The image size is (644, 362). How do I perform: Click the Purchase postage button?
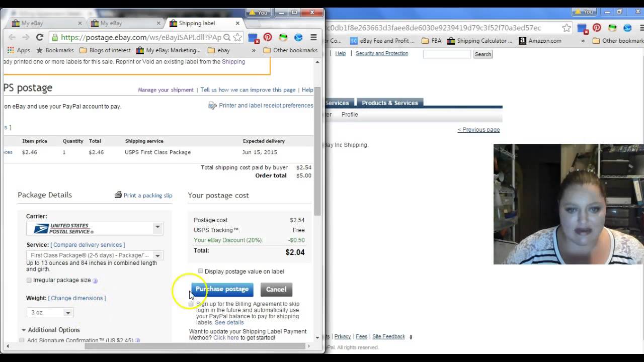(x=222, y=289)
